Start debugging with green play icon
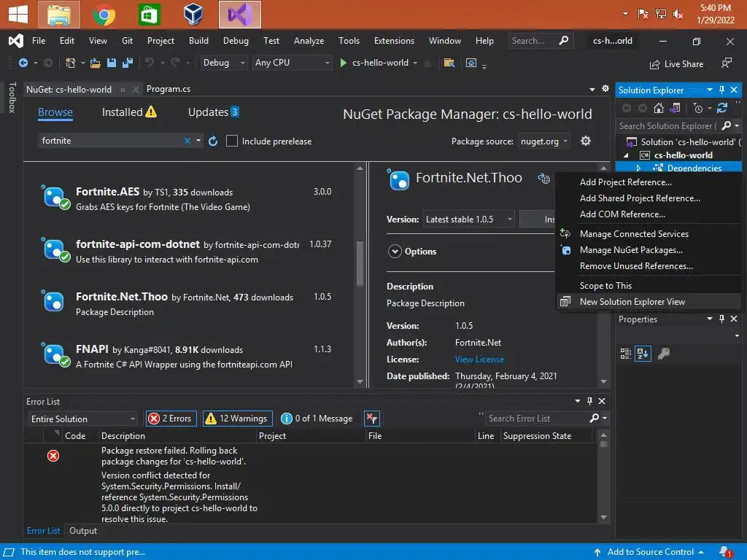Image resolution: width=747 pixels, height=560 pixels. [343, 63]
